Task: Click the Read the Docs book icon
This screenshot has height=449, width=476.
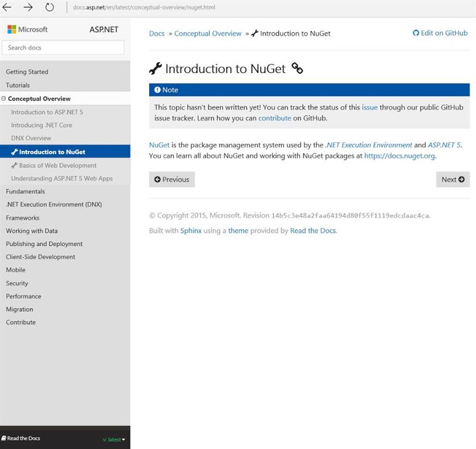Action: pos(4,438)
